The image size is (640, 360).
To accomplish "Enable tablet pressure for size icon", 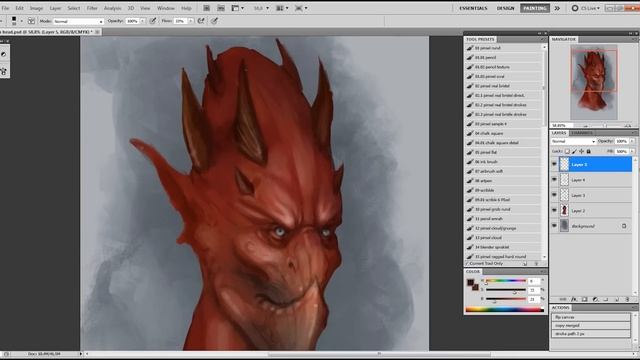I will pos(214,21).
